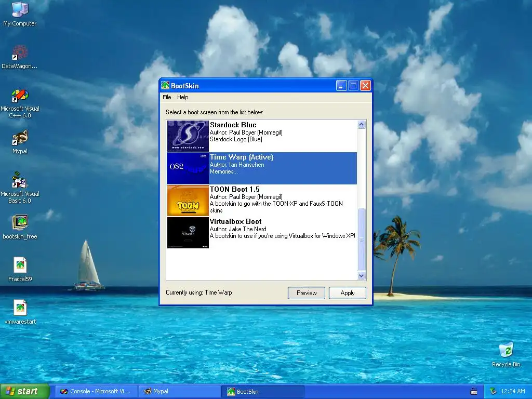Screen dimensions: 532x399
Task: Click the Stardock Blue title text
Action: pyautogui.click(x=233, y=125)
